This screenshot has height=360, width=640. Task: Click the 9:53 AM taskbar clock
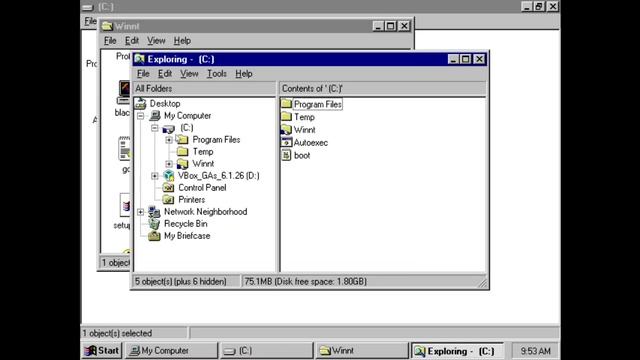535,351
